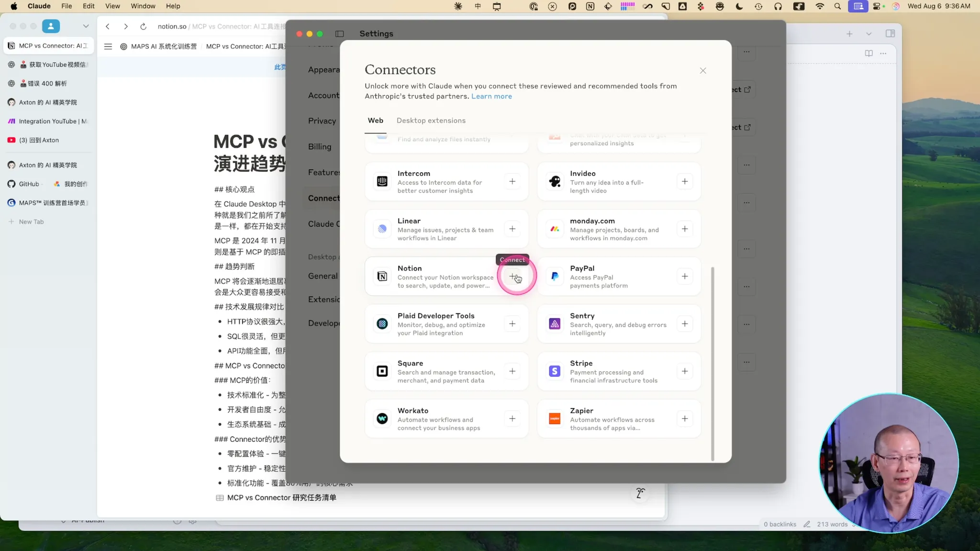Click the connectors list scrollbar
Viewport: 980px width, 551px height.
click(x=713, y=364)
